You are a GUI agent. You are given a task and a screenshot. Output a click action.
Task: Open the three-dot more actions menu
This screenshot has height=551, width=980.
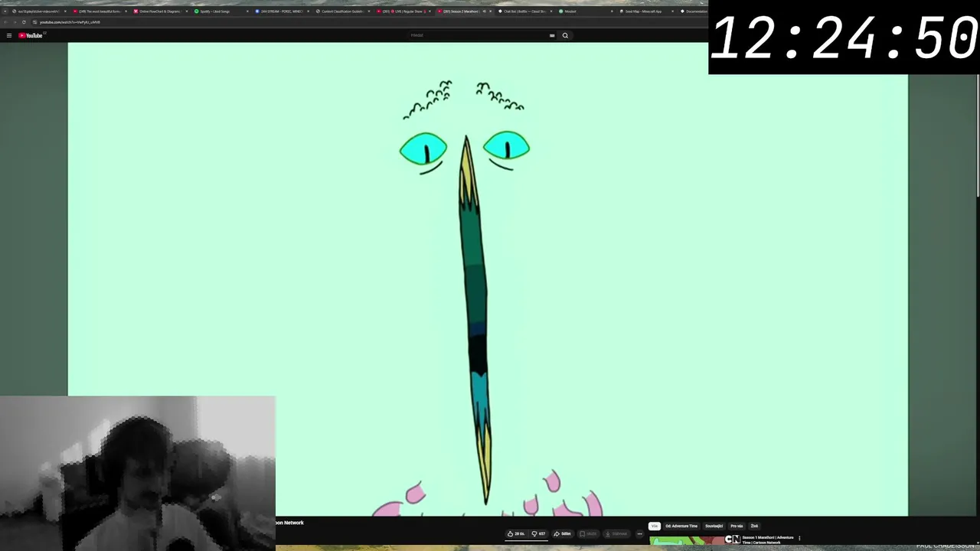tap(639, 533)
